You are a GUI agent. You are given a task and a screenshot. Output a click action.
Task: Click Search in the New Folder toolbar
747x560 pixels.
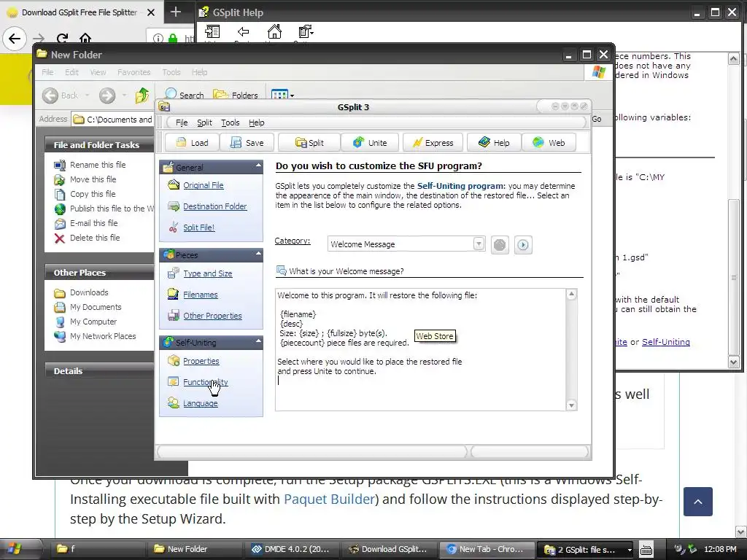185,95
